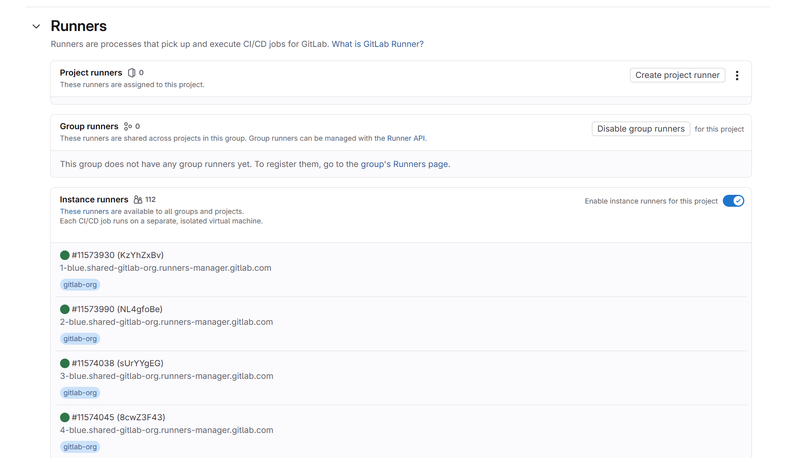This screenshot has height=458, width=800.
Task: Toggle instance runners for this project
Action: point(733,201)
